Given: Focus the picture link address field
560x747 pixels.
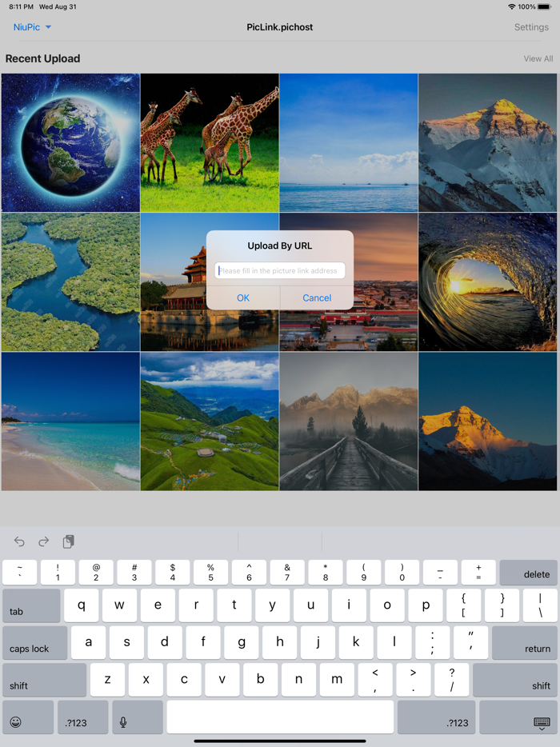Looking at the screenshot, I should click(x=280, y=270).
